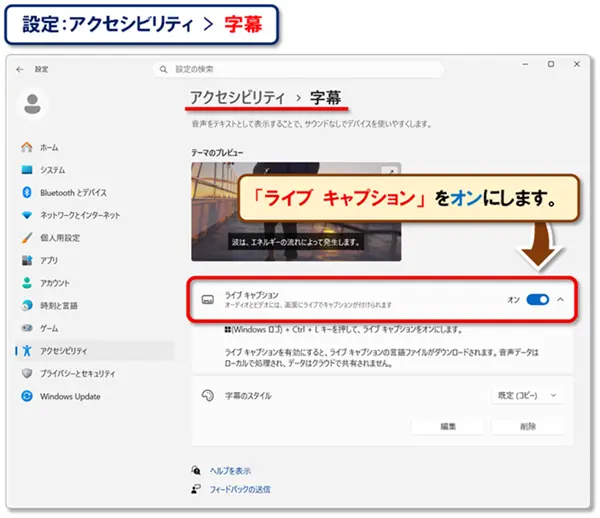Click the 時刻と言語 globe icon

pyautogui.click(x=27, y=305)
